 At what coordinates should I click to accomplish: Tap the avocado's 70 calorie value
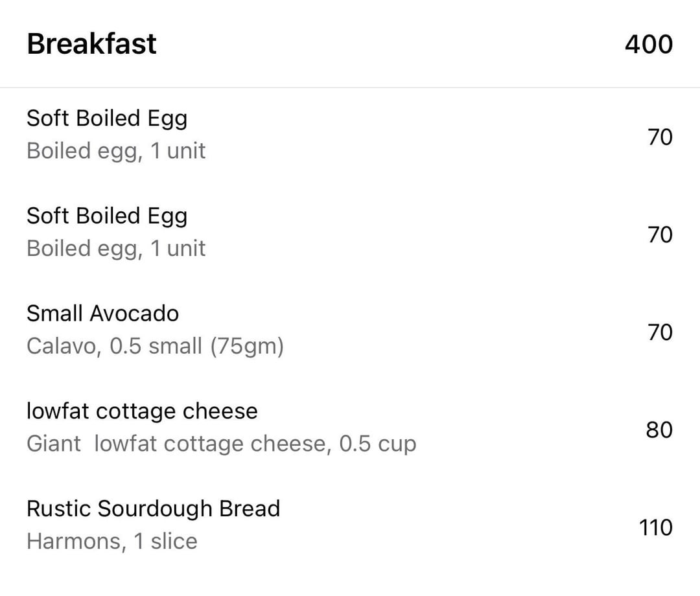(660, 332)
